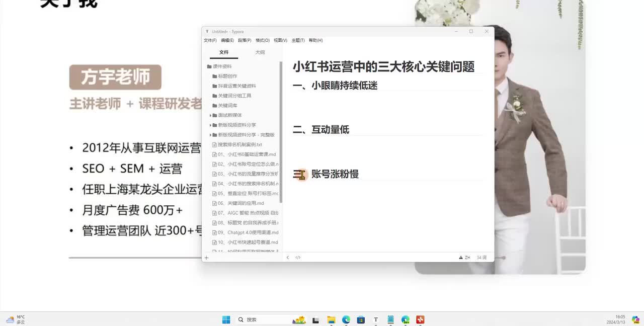The height and width of the screenshot is (326, 644).
Task: Switch to Typora taskbar icon
Action: (x=376, y=319)
